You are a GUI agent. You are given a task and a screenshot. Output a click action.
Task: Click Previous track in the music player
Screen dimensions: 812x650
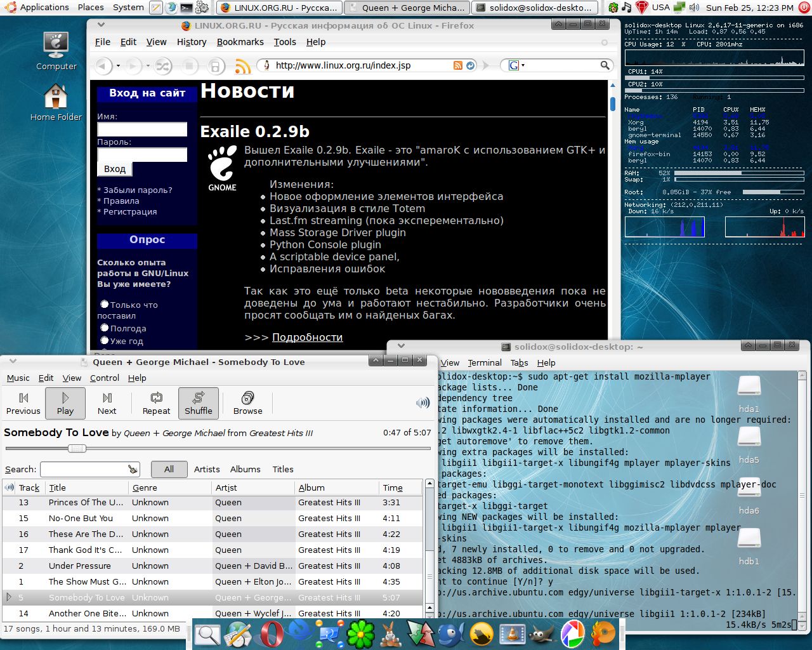23,403
